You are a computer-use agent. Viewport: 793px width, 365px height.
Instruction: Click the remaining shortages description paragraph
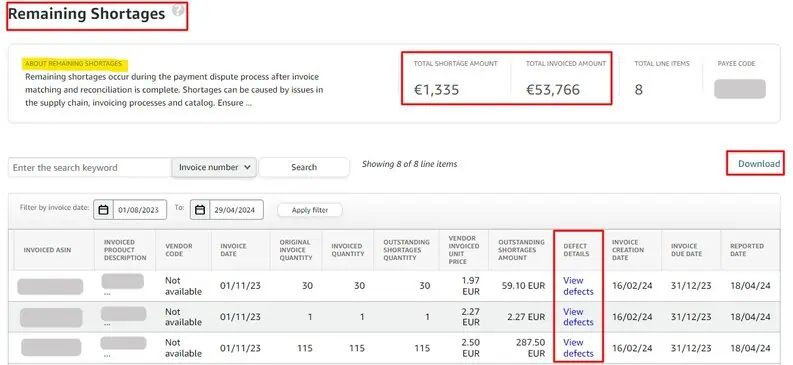pyautogui.click(x=174, y=90)
